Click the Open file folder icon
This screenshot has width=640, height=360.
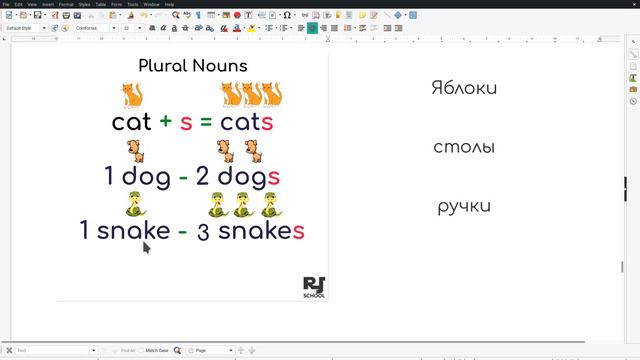[x=24, y=15]
